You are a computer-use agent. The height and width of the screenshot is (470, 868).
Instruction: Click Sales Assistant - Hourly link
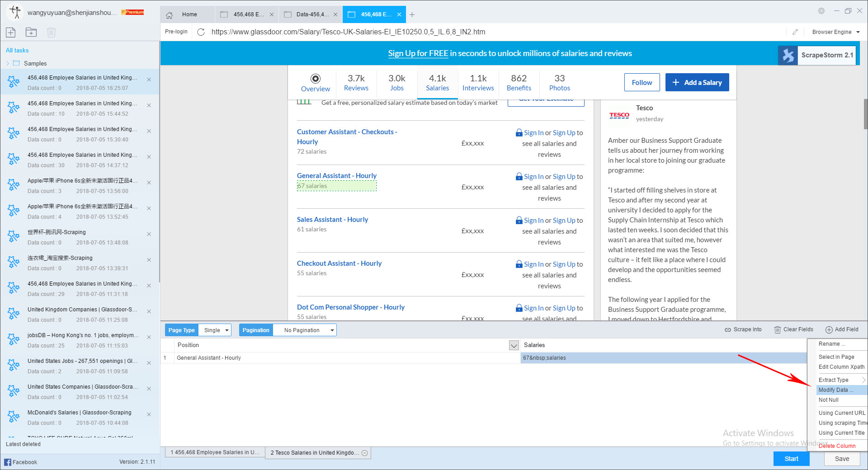click(332, 220)
